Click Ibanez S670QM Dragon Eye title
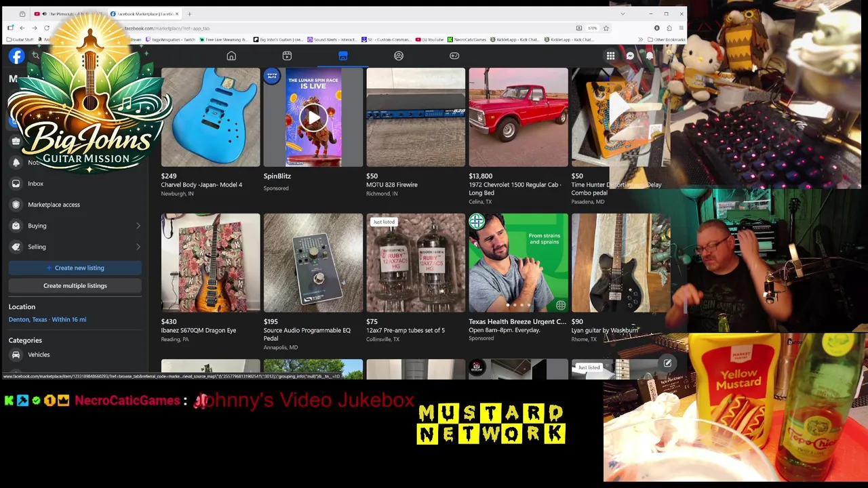Image resolution: width=868 pixels, height=488 pixels. click(x=199, y=331)
